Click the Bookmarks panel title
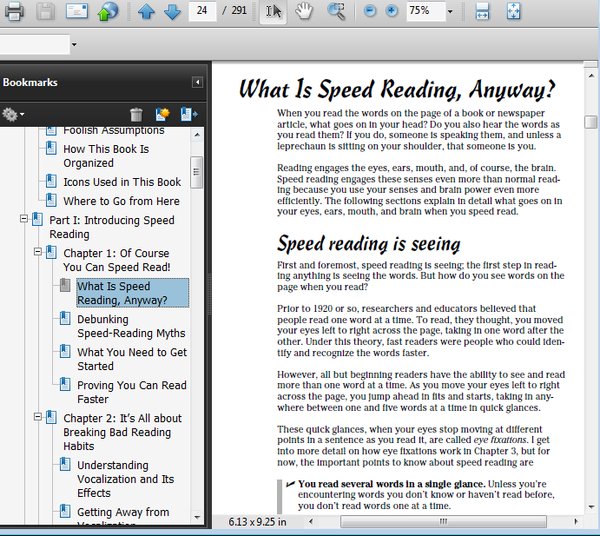600x536 pixels. pos(30,82)
